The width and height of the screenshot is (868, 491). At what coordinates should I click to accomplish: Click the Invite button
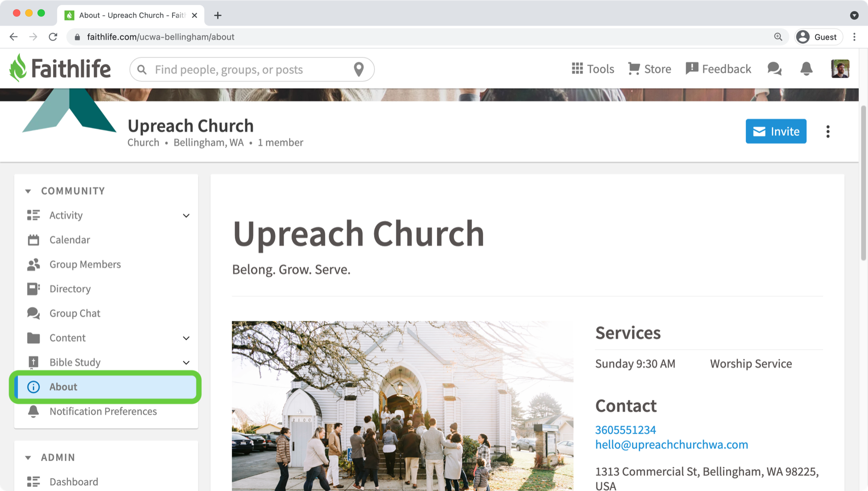776,131
